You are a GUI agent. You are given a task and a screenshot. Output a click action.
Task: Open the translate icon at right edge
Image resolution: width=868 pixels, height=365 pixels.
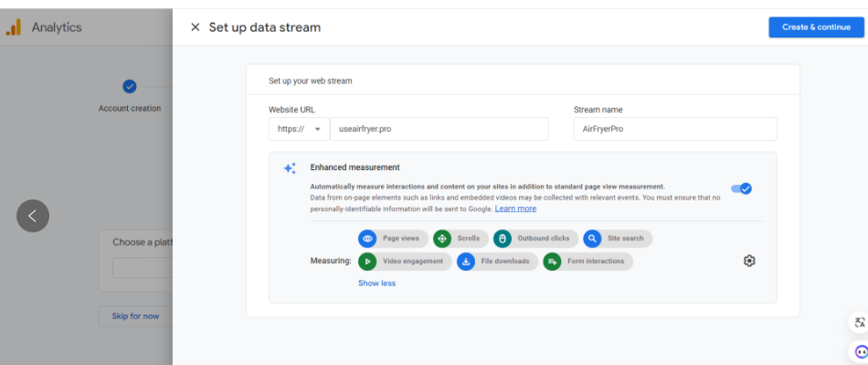click(859, 322)
